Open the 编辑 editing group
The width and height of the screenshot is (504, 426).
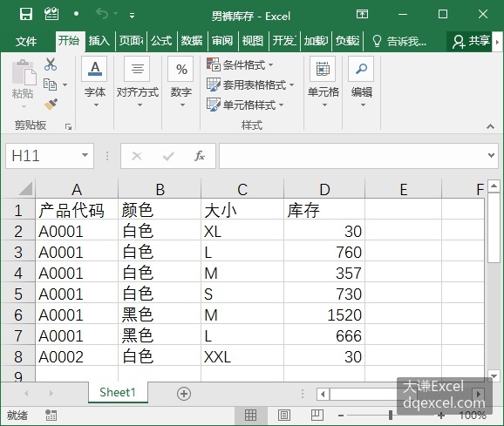point(362,82)
